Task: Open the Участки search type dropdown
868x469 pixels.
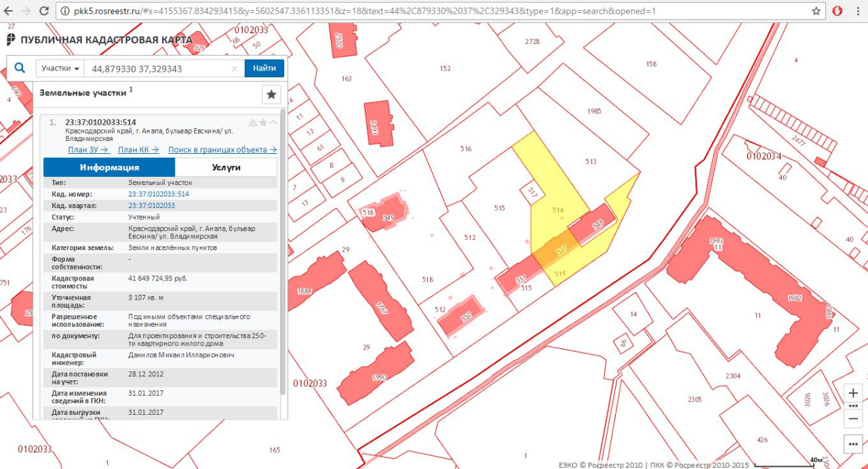Action: click(x=60, y=68)
